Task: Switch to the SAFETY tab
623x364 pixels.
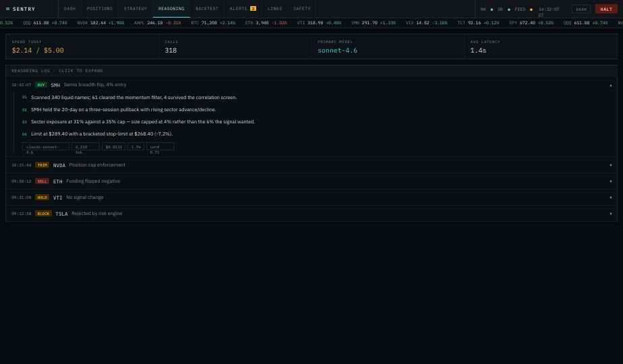Action: (302, 8)
